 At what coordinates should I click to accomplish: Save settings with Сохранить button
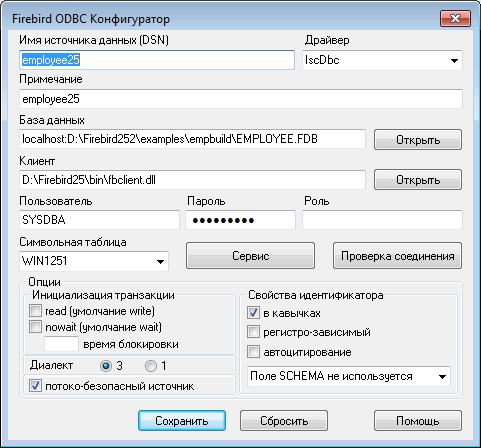182,421
